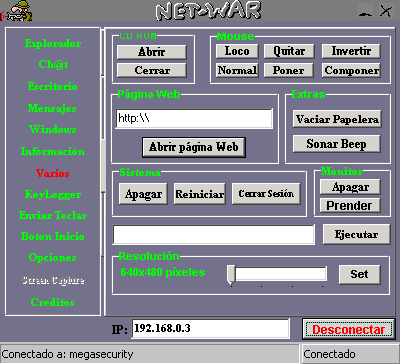This screenshot has width=400, height=364.
Task: Select Boton Inicio menu entry
Action: pyautogui.click(x=53, y=236)
